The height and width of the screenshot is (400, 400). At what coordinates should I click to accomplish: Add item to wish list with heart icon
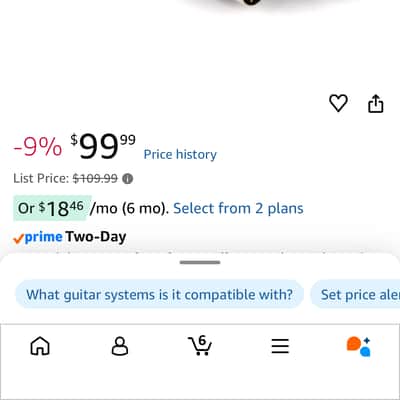point(338,103)
